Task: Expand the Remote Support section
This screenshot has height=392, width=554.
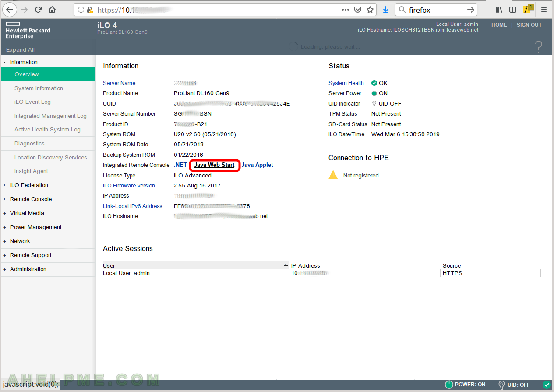Action: [4, 255]
